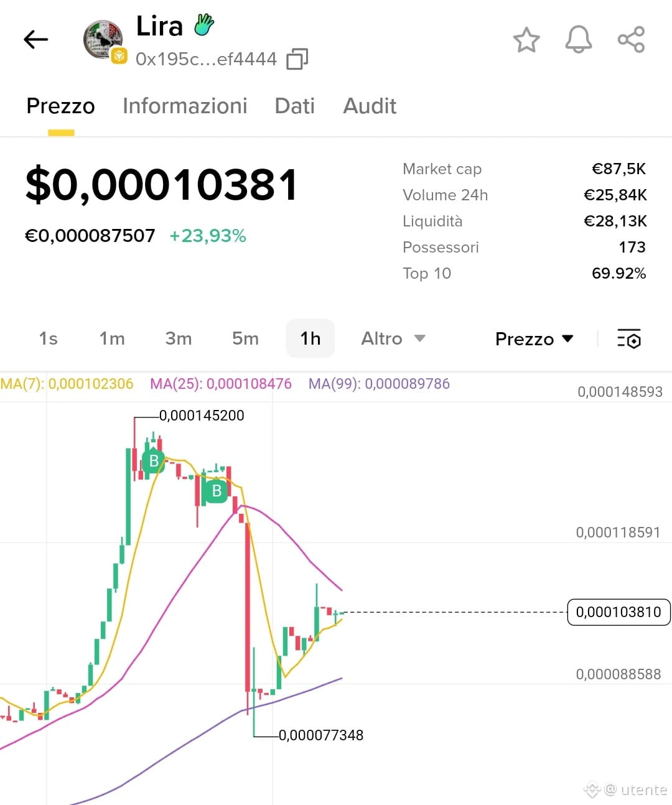
Task: Tap the share icon
Action: tap(631, 40)
